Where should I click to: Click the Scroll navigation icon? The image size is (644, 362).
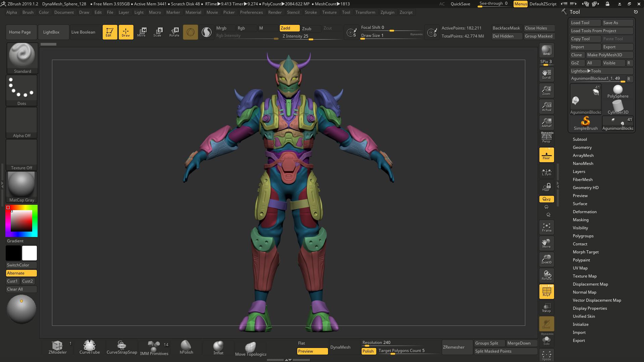pyautogui.click(x=546, y=74)
